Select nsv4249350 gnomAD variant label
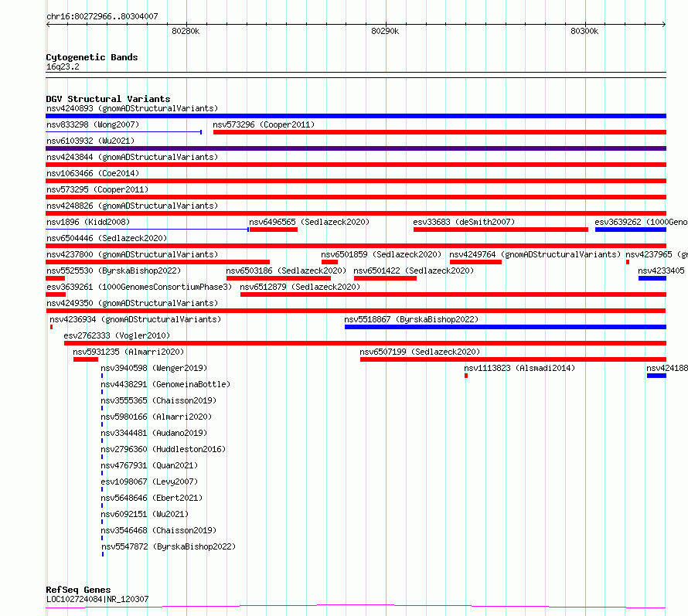The height and width of the screenshot is (616, 688). pos(132,303)
